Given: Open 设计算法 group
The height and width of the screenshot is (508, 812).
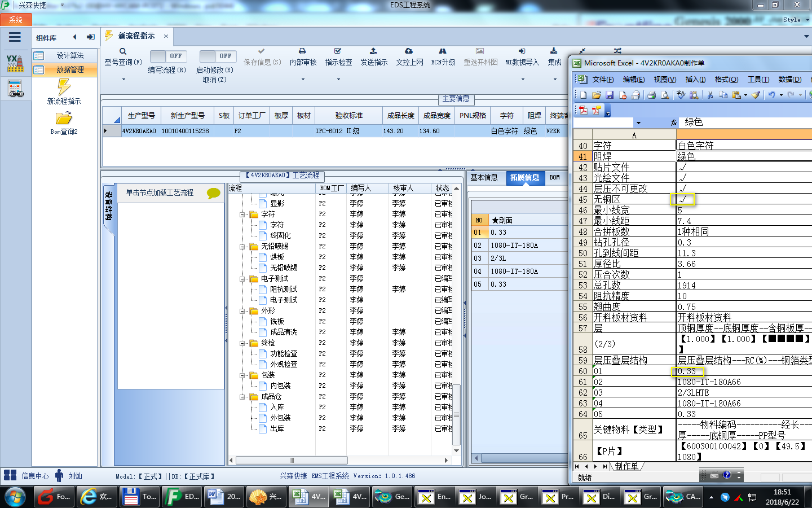Looking at the screenshot, I should click(x=64, y=55).
